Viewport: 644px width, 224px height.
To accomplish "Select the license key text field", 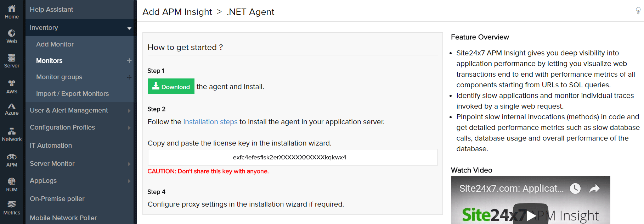I will click(x=292, y=157).
